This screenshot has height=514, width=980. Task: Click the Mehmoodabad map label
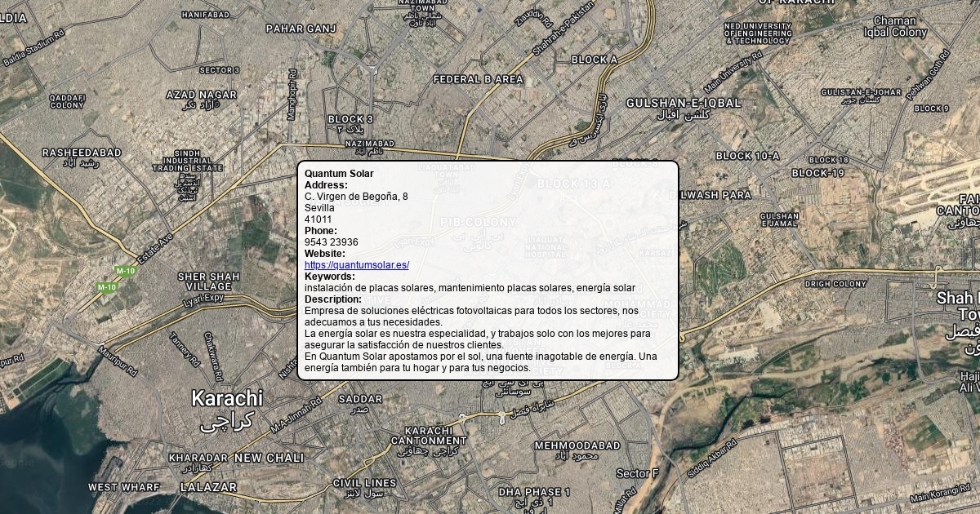coord(577,445)
